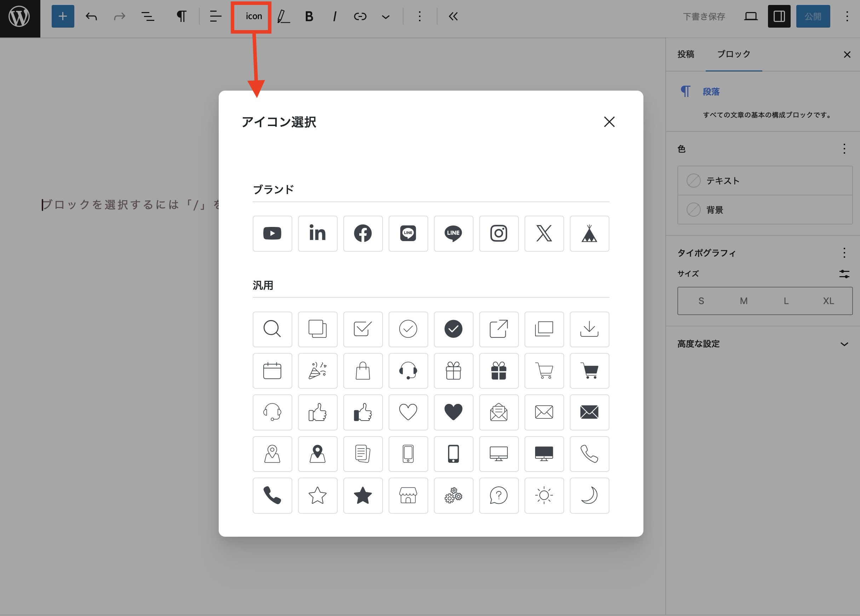Click the 公開 publish button

tap(813, 16)
